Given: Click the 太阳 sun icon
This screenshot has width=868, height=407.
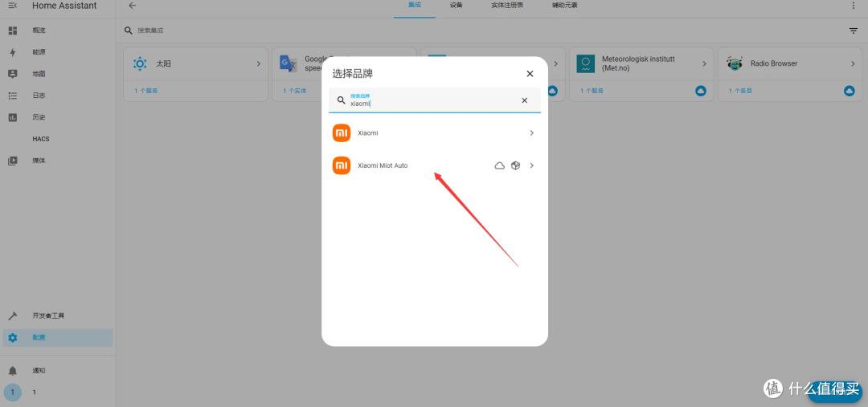Looking at the screenshot, I should [140, 63].
